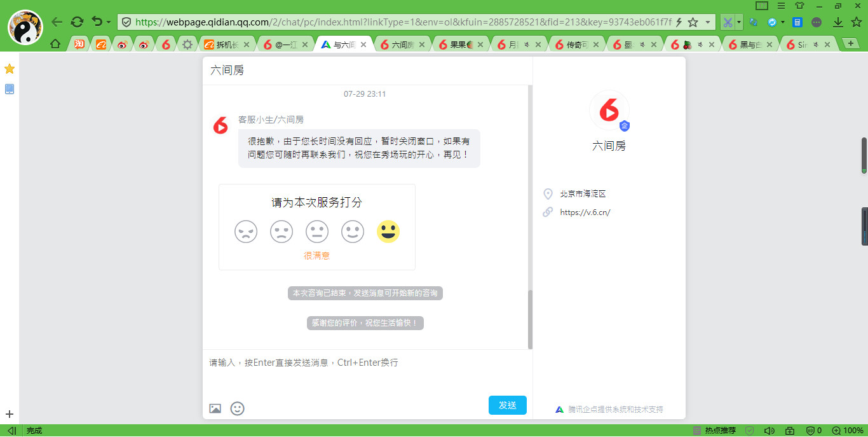This screenshot has height=437, width=868.
Task: Switch to the Taobao pinned tab
Action: click(x=79, y=45)
